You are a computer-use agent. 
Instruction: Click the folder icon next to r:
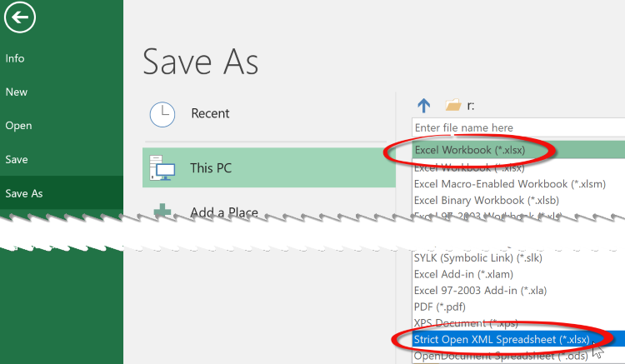click(453, 105)
